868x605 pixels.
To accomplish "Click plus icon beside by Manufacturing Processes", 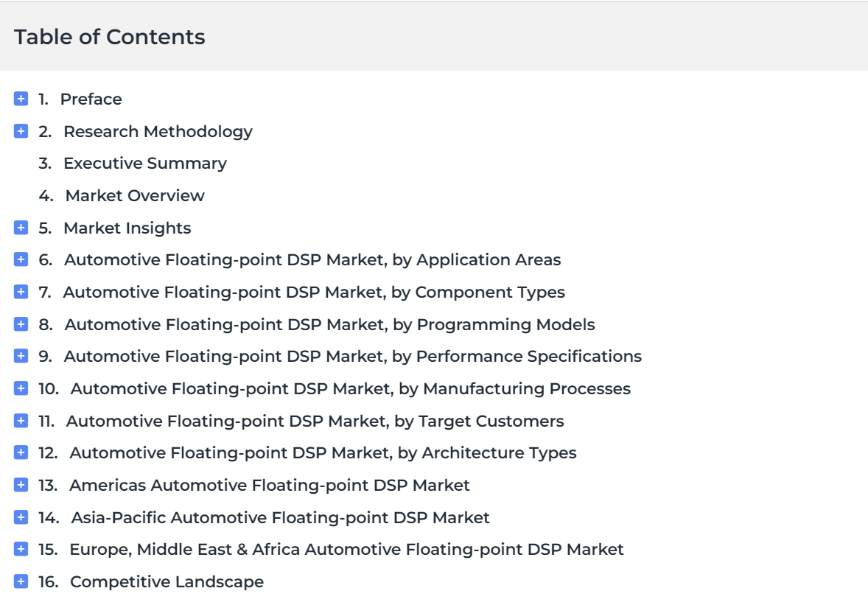I will [x=21, y=388].
